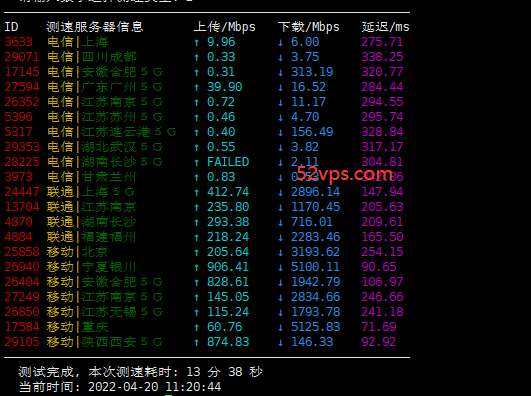Click server ID 29105
Image resolution: width=531 pixels, height=396 pixels.
[x=22, y=342]
